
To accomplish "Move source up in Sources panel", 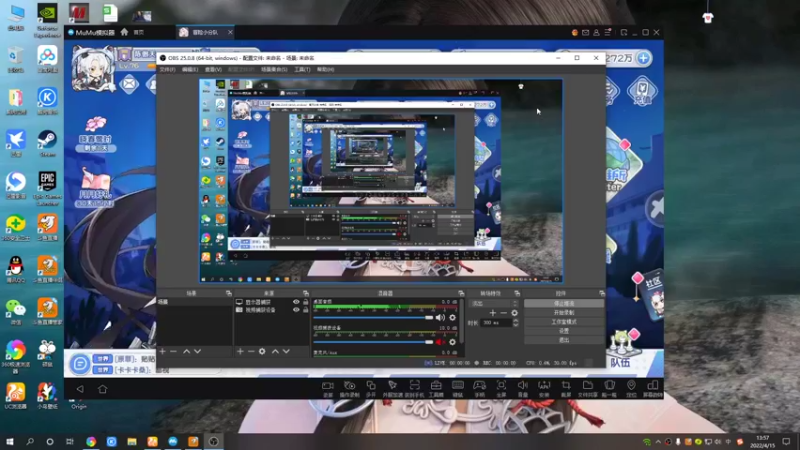I will point(275,352).
